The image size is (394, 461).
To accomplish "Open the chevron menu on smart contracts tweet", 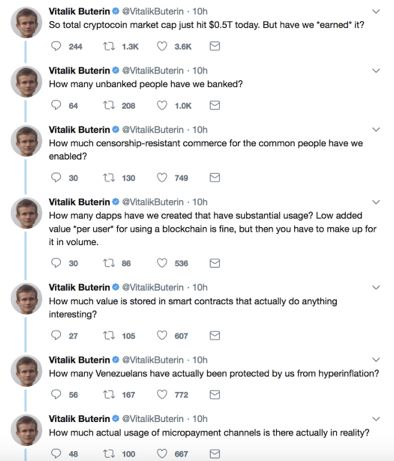I will point(376,287).
